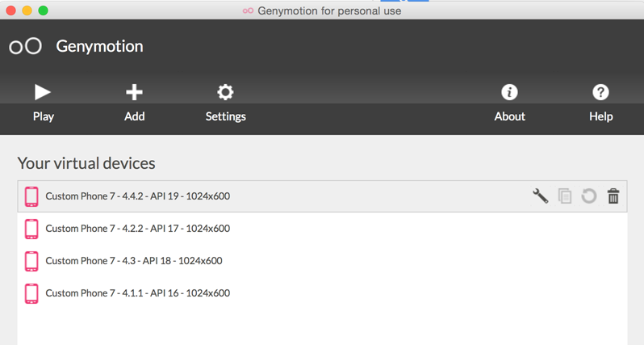Click phone icon of API 18 device

click(x=31, y=261)
